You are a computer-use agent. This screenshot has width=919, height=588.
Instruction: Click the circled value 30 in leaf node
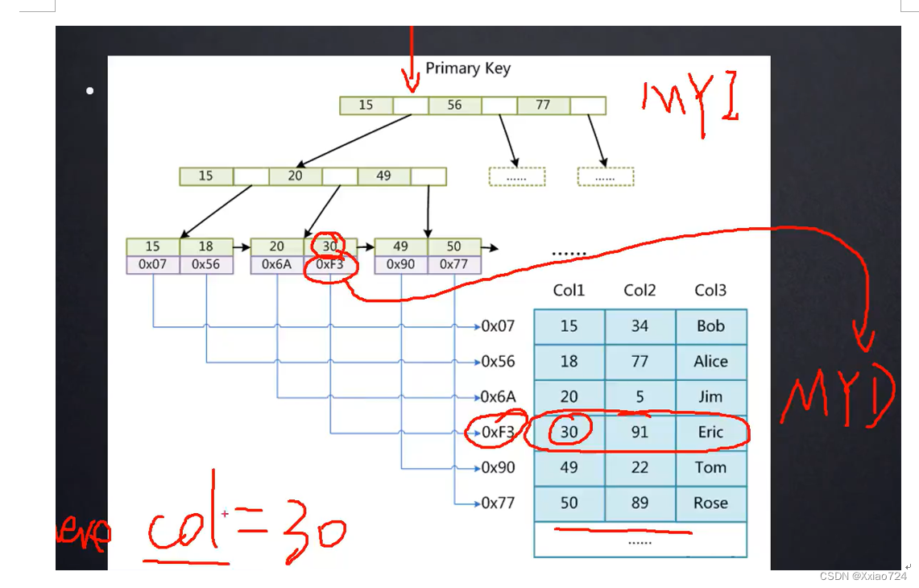coord(329,246)
